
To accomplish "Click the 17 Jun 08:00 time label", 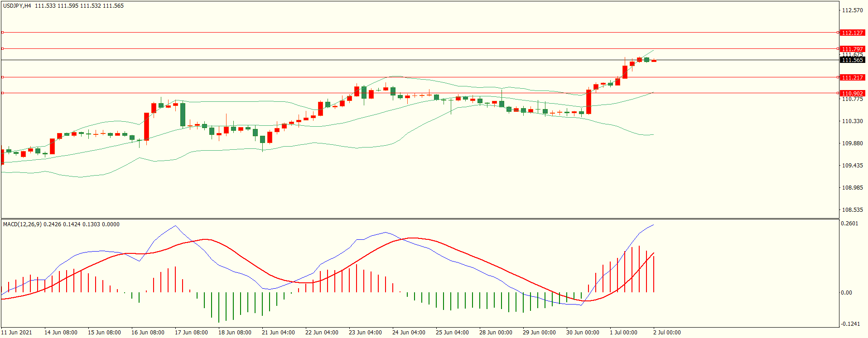I will [191, 333].
